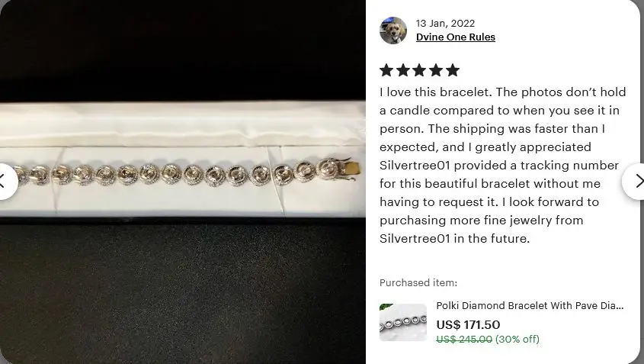Advance to the next review photo
Screen dimensions: 644x364
tap(635, 182)
